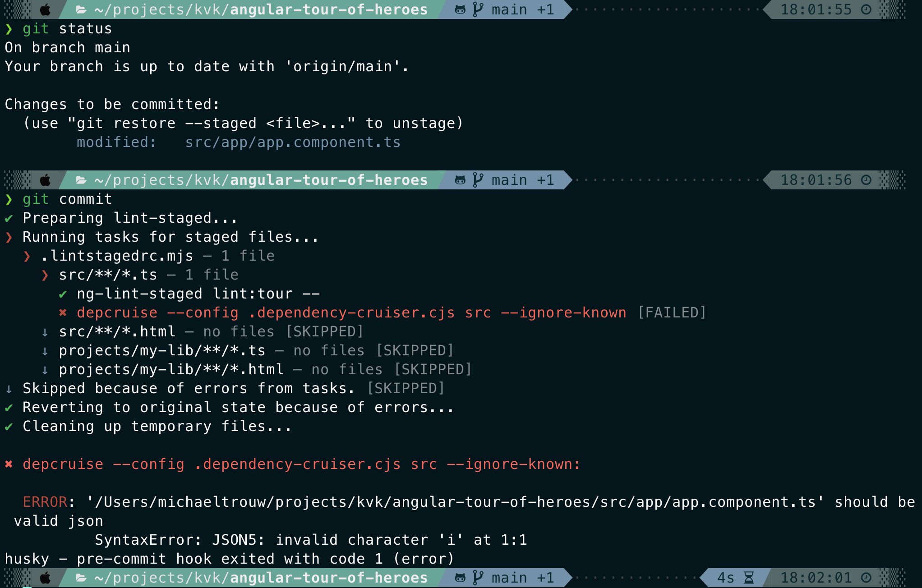Click the src/app/app.component.ts modified file path
The height and width of the screenshot is (588, 922).
tap(293, 142)
